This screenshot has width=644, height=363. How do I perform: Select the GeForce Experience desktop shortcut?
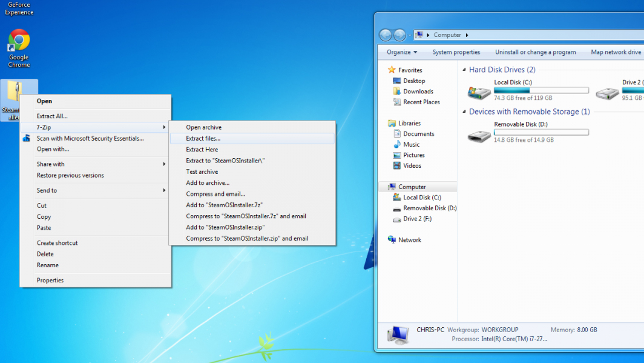tap(19, 8)
